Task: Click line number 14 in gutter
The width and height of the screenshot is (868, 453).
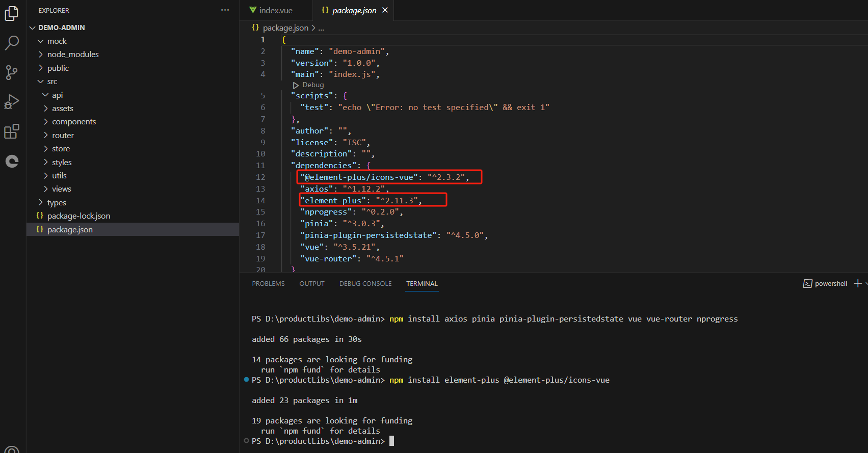Action: click(260, 200)
